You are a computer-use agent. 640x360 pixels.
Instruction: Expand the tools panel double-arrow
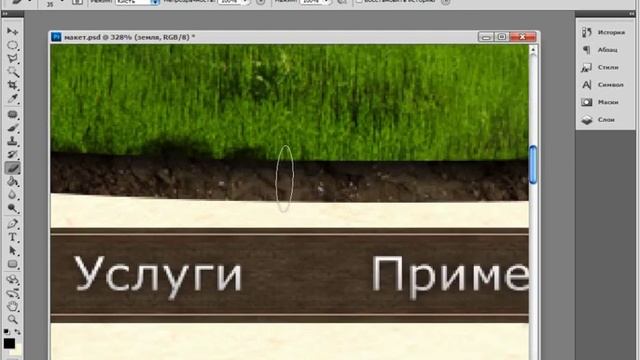coord(4,14)
